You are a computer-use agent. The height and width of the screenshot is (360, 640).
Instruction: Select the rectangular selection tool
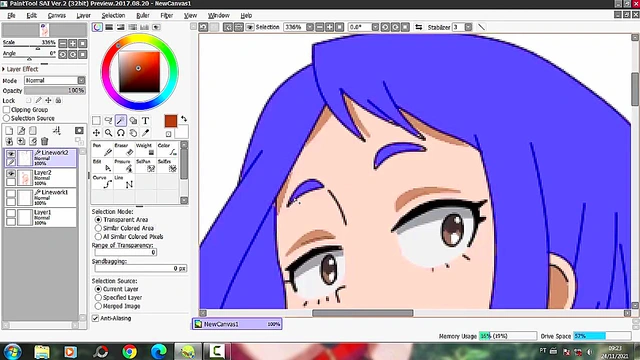[x=96, y=120]
